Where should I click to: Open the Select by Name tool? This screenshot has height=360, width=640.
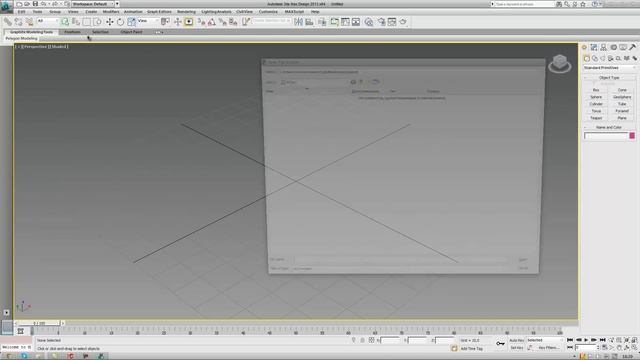[76, 22]
